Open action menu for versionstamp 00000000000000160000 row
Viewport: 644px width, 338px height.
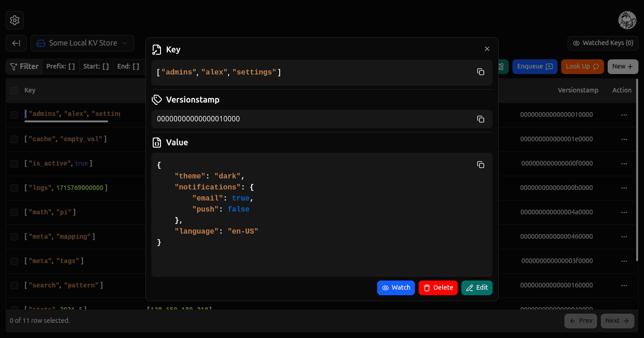pos(624,286)
